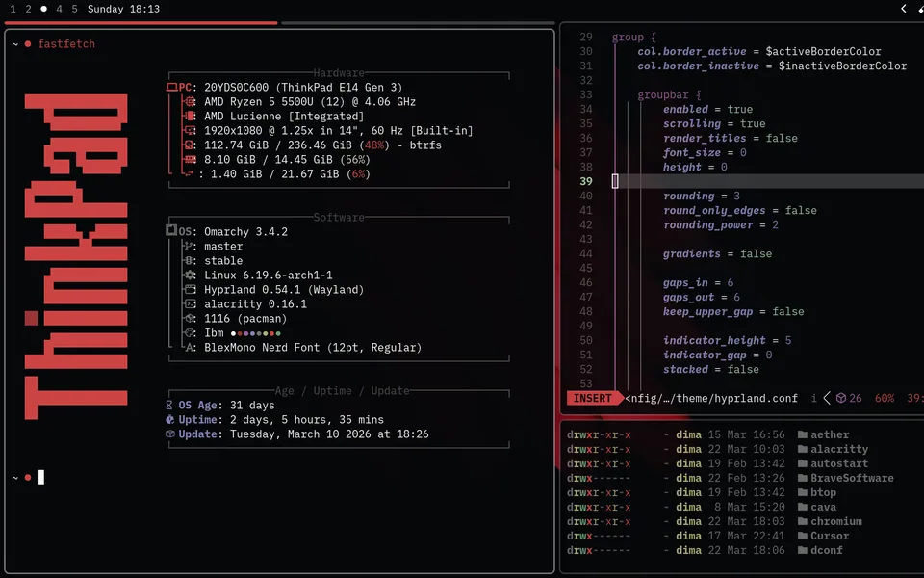924x578 pixels.
Task: Click the BraveSoftware folder icon
Action: (802, 478)
